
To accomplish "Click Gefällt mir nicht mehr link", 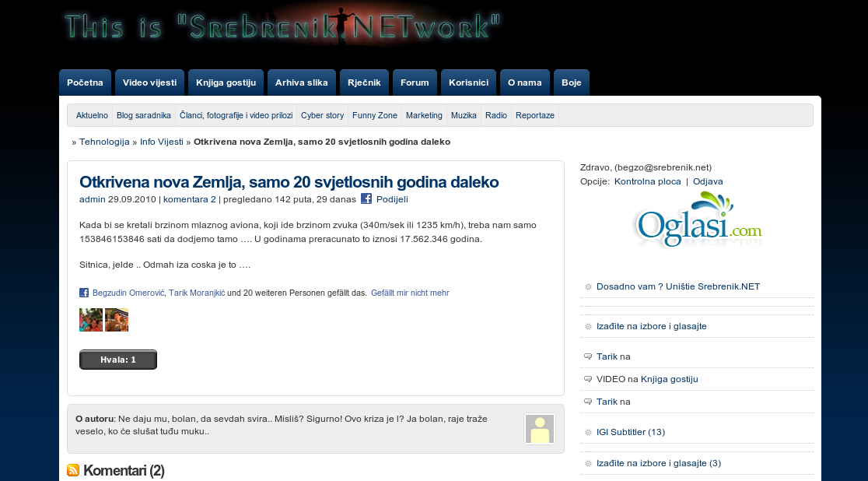I will click(x=410, y=293).
